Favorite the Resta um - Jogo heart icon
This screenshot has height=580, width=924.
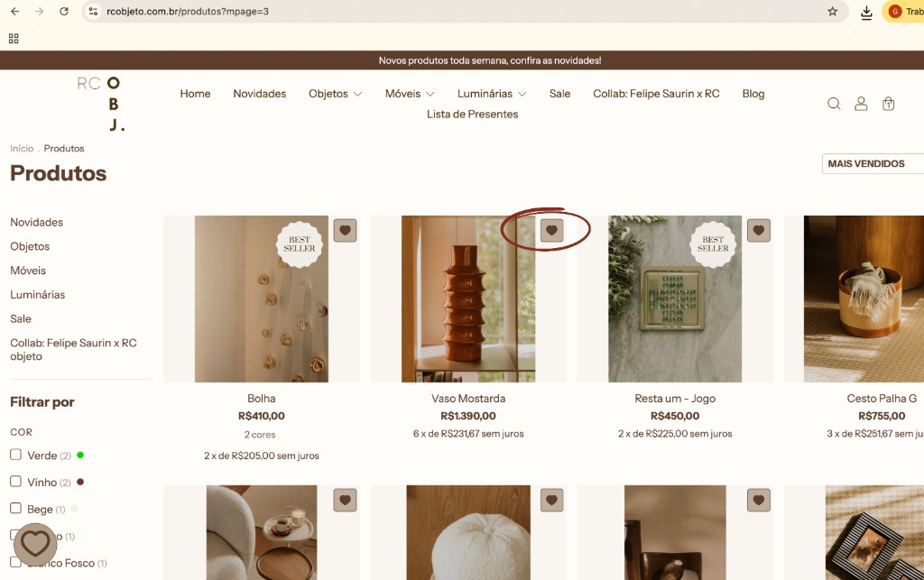tap(759, 230)
